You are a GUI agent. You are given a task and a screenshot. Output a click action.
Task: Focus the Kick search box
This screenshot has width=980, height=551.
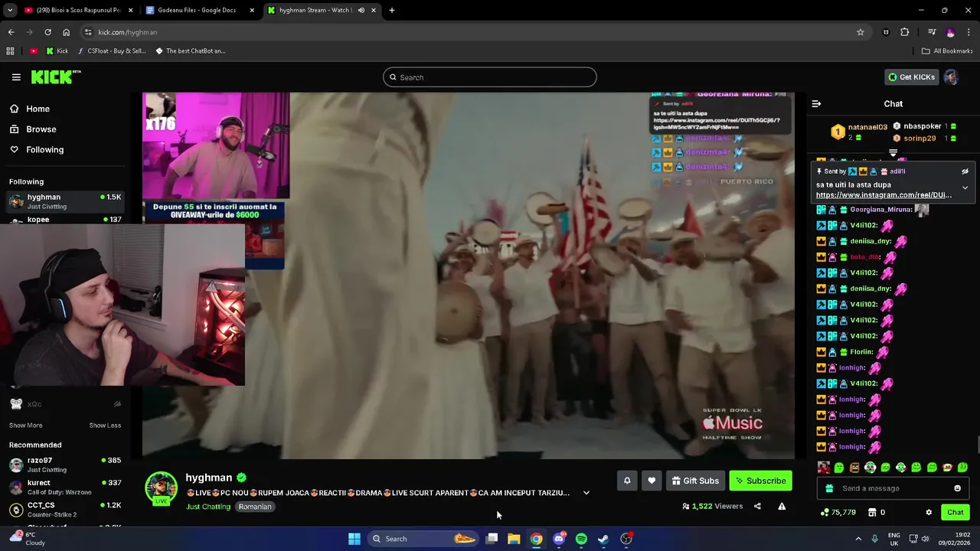point(490,77)
